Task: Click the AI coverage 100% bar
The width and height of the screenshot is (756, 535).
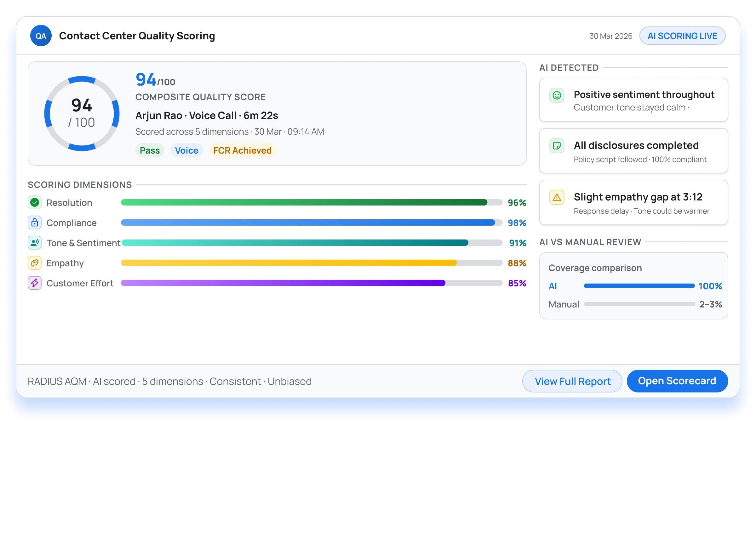Action: tap(639, 286)
